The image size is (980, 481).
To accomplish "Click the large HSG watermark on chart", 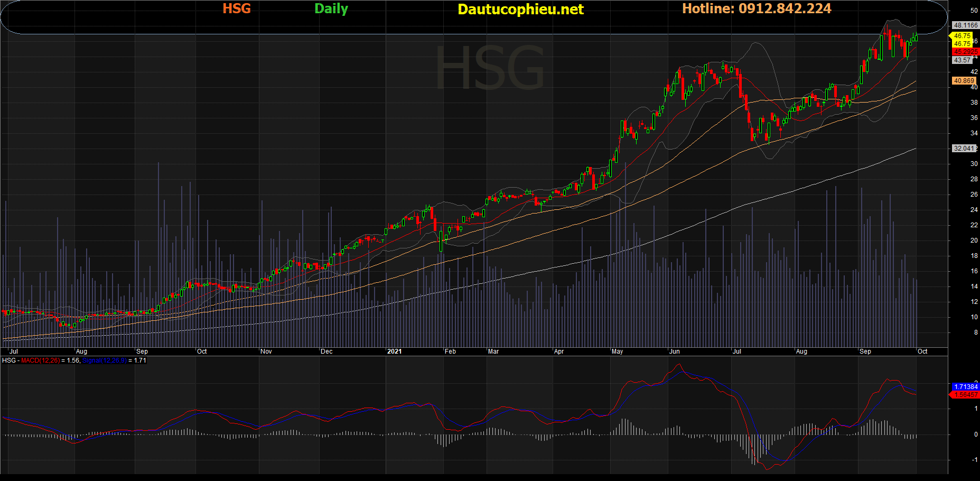I will coord(490,69).
